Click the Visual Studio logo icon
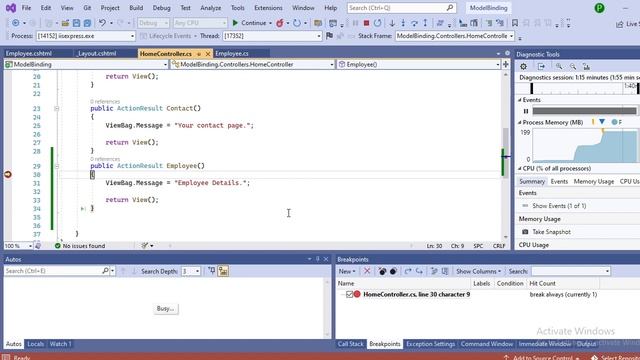 point(11,8)
